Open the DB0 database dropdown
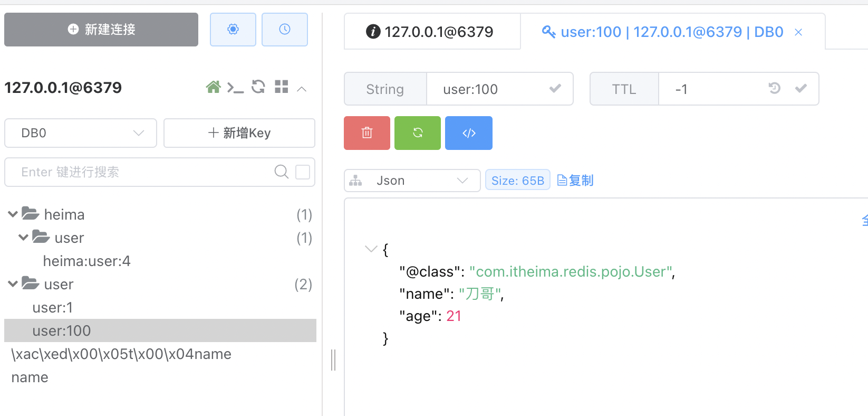The width and height of the screenshot is (868, 416). click(81, 133)
